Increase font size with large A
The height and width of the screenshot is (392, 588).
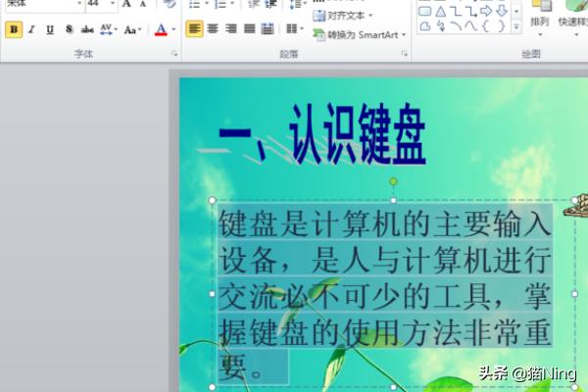pyautogui.click(x=126, y=4)
